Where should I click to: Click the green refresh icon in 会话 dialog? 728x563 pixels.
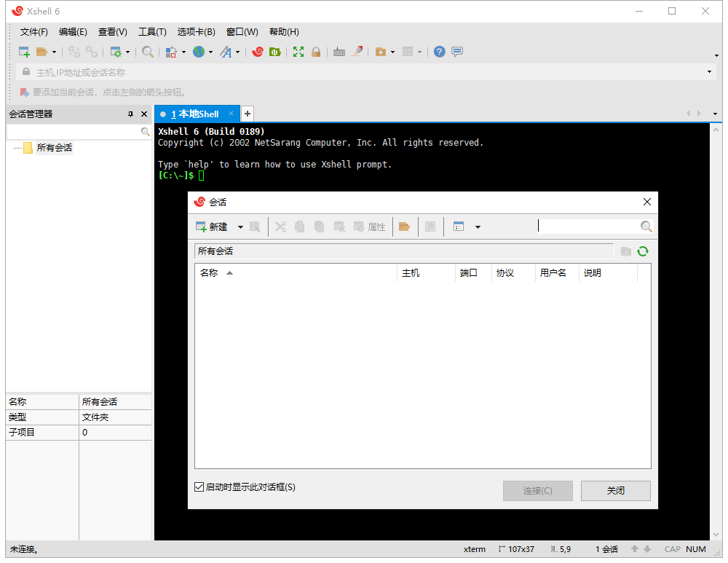pyautogui.click(x=643, y=251)
